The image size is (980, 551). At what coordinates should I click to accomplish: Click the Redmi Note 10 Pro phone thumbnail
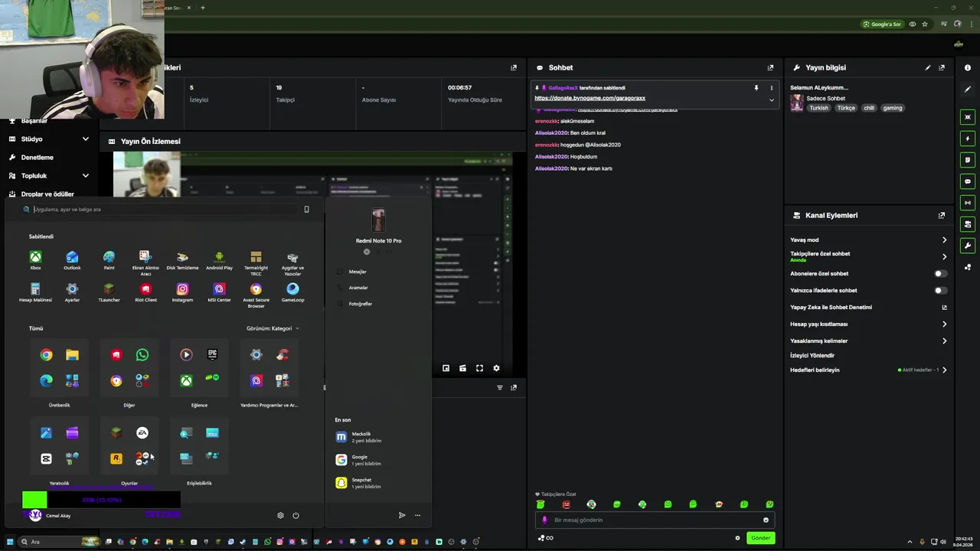pos(378,220)
